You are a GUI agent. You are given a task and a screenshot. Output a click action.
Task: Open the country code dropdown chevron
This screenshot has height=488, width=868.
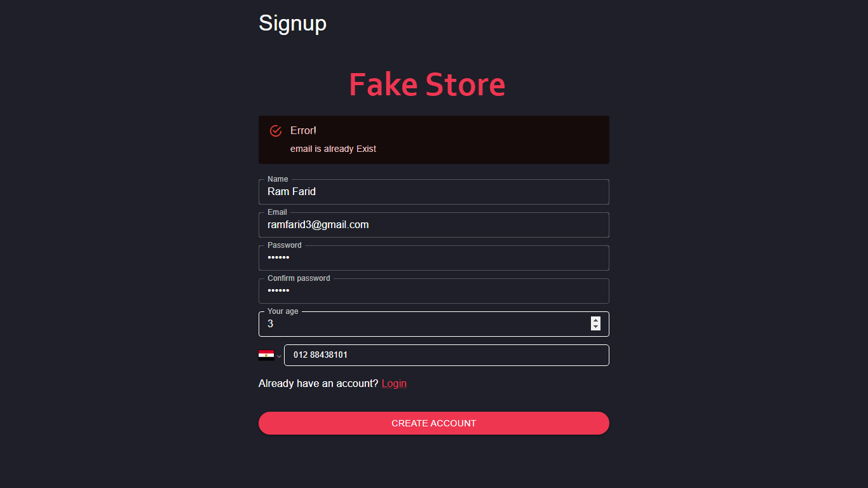(279, 356)
